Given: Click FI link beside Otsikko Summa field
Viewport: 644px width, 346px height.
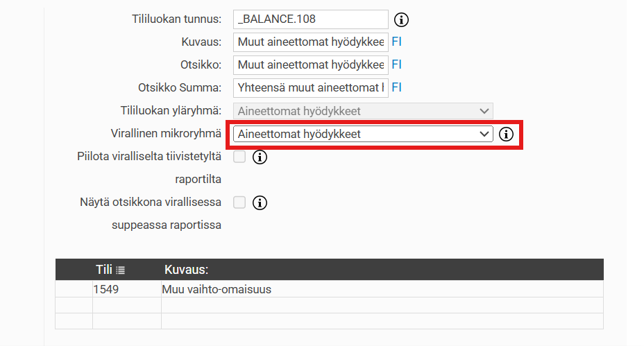Looking at the screenshot, I should (x=396, y=87).
